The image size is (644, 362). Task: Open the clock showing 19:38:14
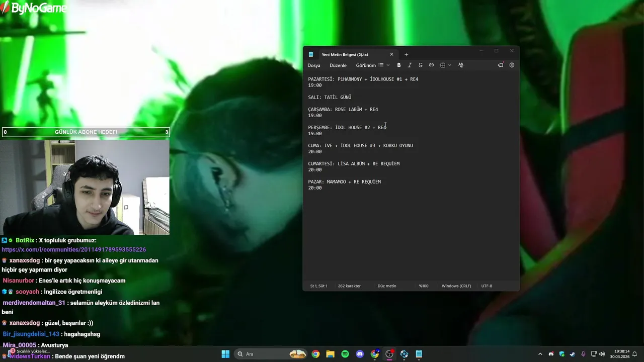tap(620, 354)
